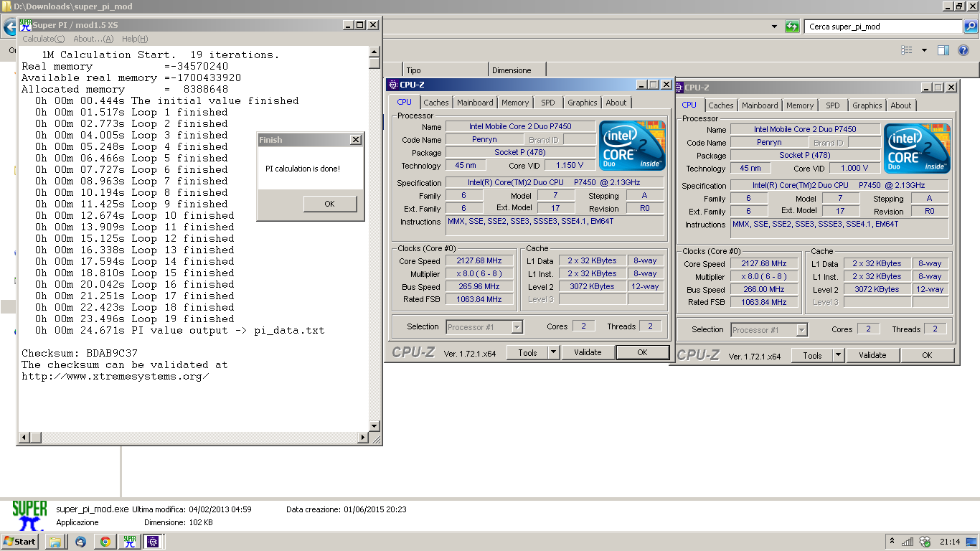Click the Intel Core 2 logo in left CPU-Z
Viewport: 980px width, 551px height.
tap(632, 146)
